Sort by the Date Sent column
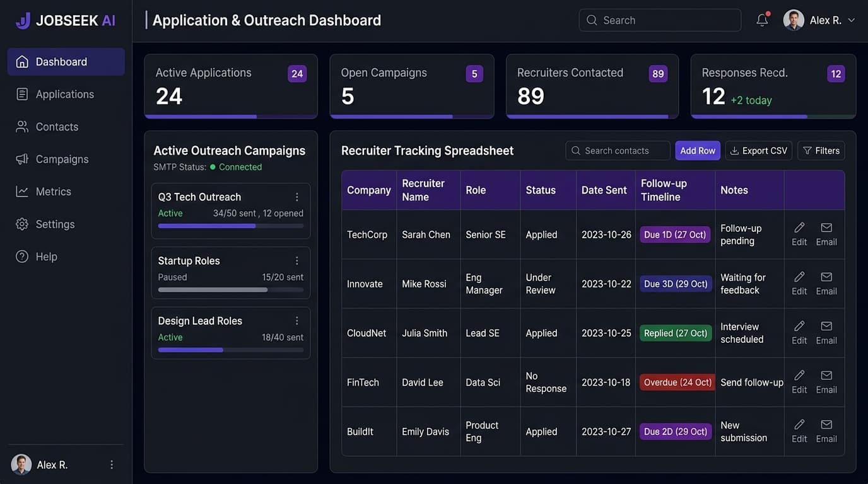 604,190
